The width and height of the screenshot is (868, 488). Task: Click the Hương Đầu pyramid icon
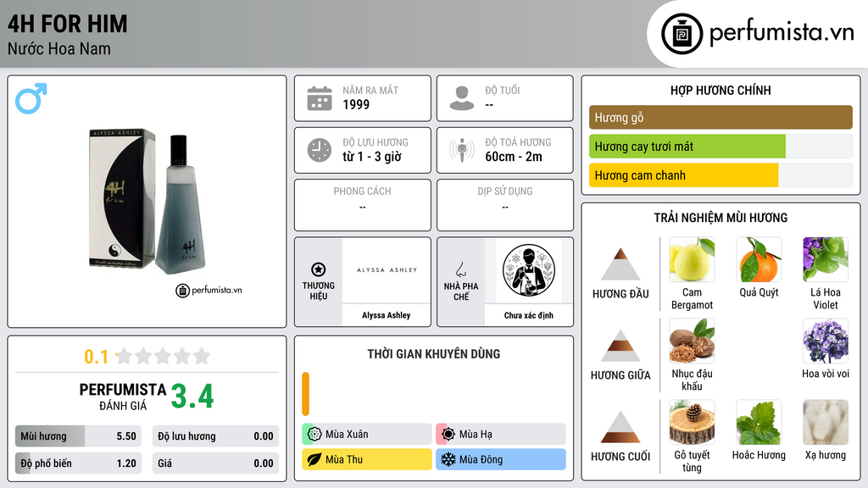tap(620, 264)
